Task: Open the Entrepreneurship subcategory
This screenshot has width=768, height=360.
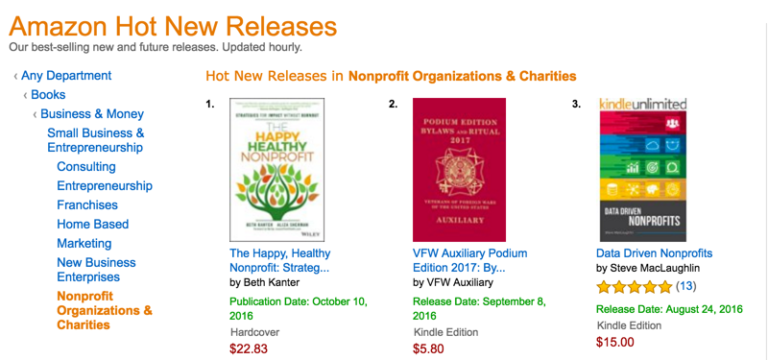Action: tap(104, 186)
